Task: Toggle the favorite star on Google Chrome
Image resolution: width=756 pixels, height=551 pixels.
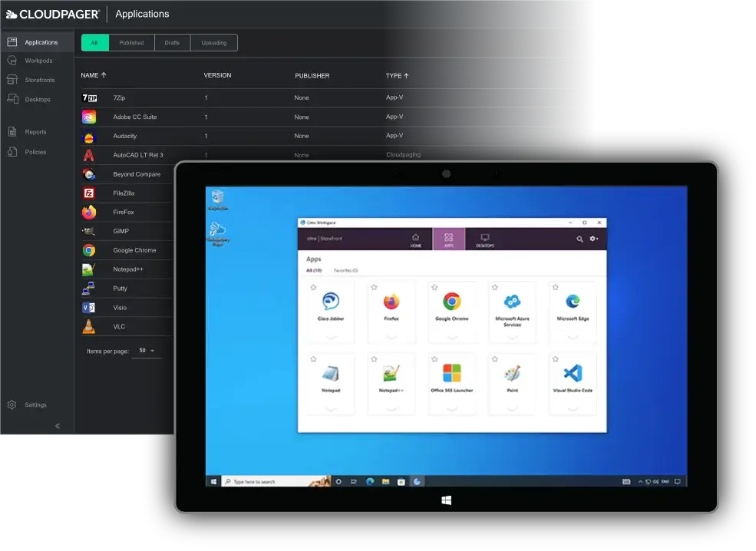Action: [x=434, y=287]
